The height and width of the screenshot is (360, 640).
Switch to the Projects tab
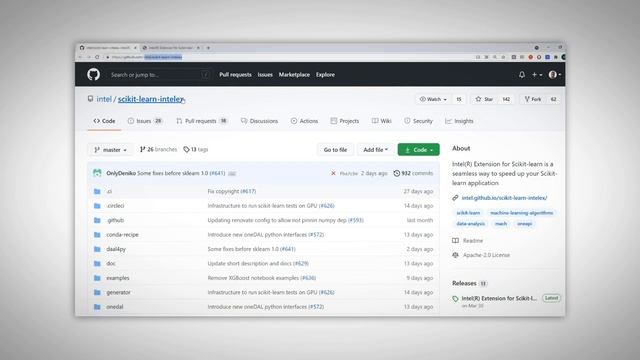345,121
